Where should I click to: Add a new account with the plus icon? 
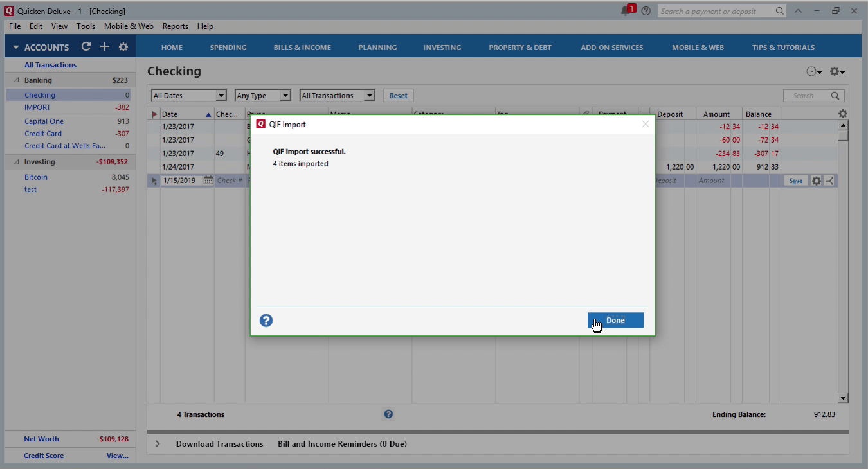tap(105, 47)
